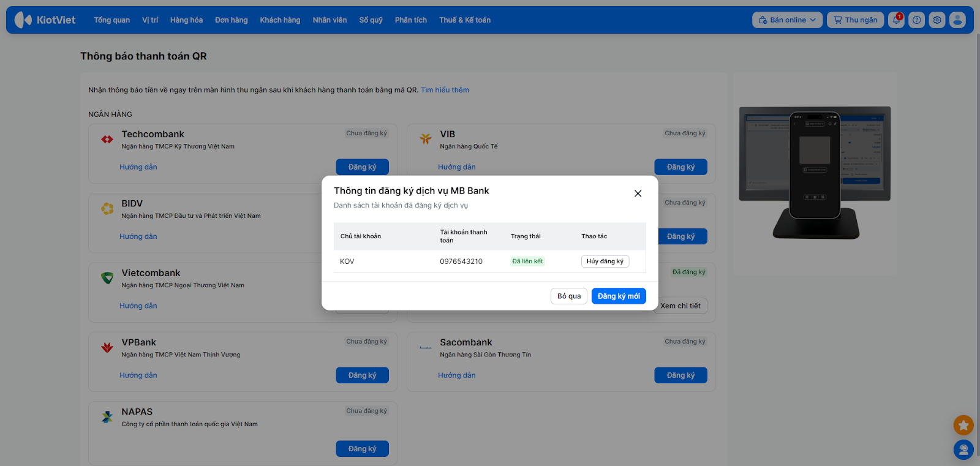Click the Techcombank logo icon
The height and width of the screenshot is (466, 980).
pyautogui.click(x=107, y=140)
